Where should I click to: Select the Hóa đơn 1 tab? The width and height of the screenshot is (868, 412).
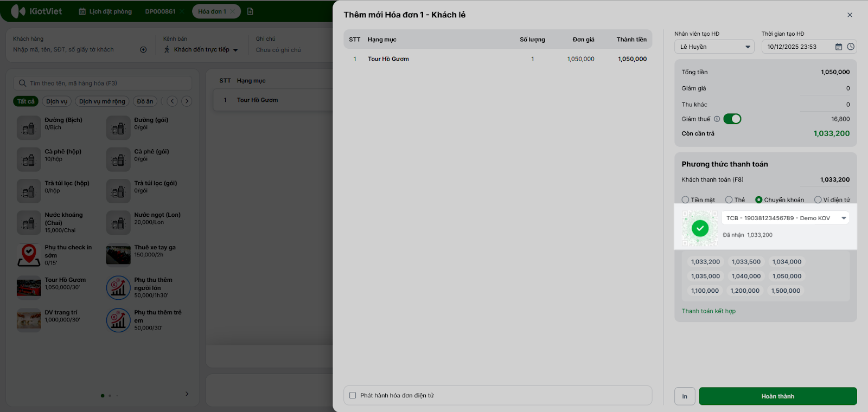(x=212, y=11)
